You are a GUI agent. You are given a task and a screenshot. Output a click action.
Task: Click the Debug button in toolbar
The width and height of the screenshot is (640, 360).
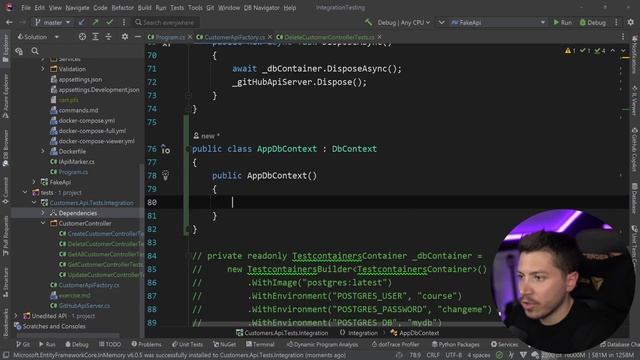tap(593, 22)
